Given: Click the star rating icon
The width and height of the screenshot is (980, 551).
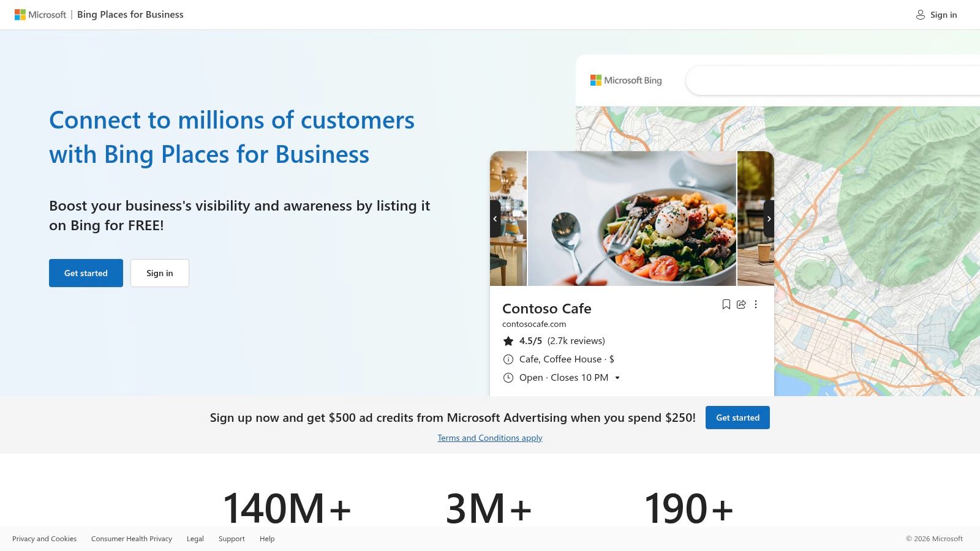Looking at the screenshot, I should [x=508, y=341].
